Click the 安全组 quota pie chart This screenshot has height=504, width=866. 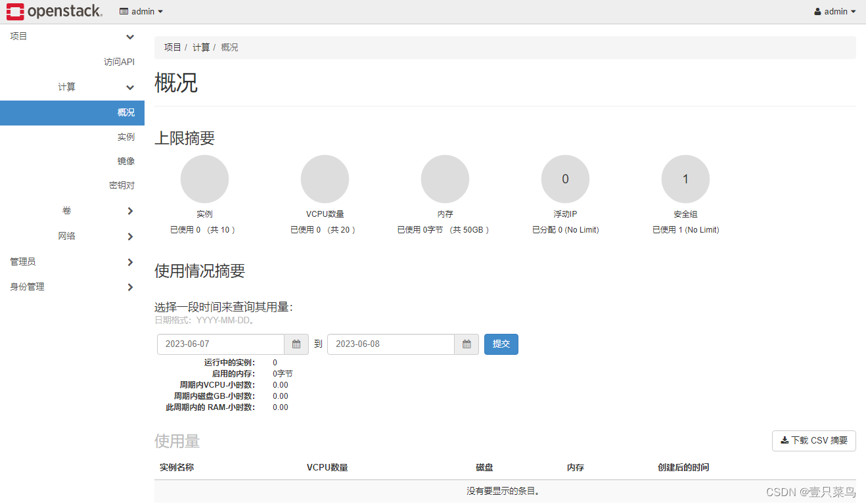pos(685,179)
